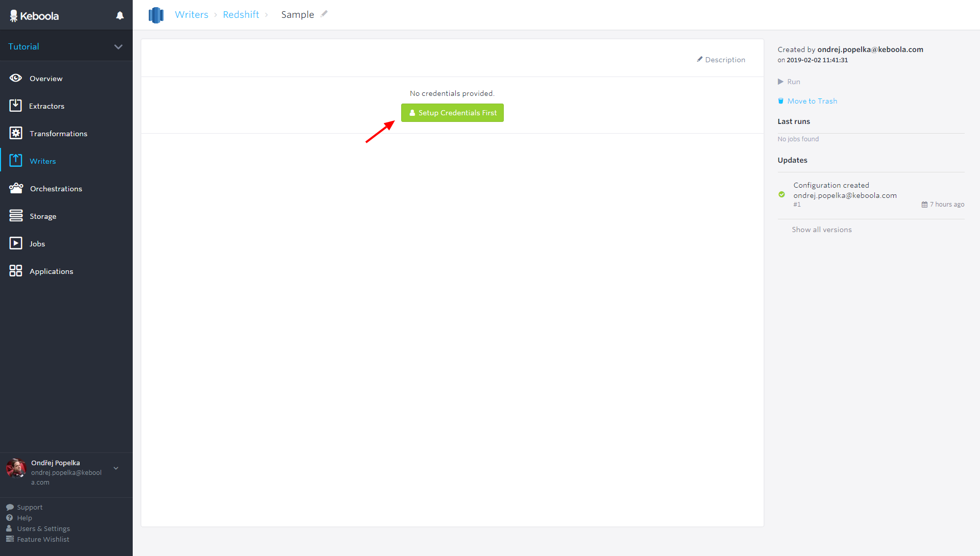Image resolution: width=980 pixels, height=556 pixels.
Task: Open the notification bell
Action: 119,15
